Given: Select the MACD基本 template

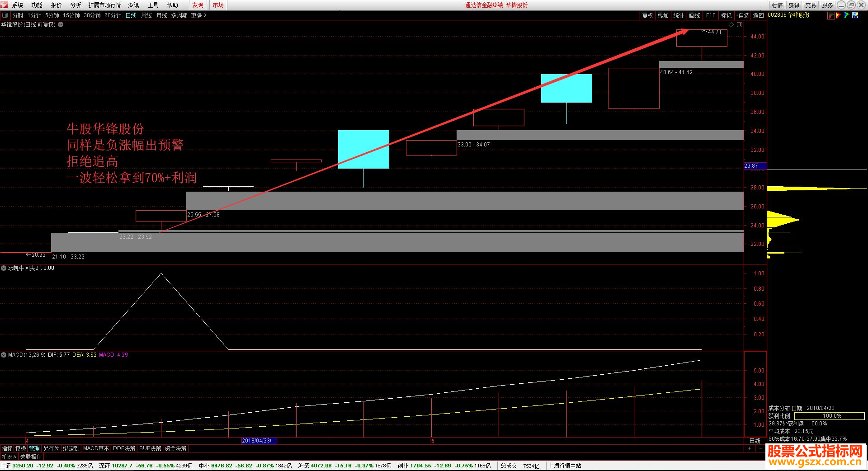Looking at the screenshot, I should [96, 448].
